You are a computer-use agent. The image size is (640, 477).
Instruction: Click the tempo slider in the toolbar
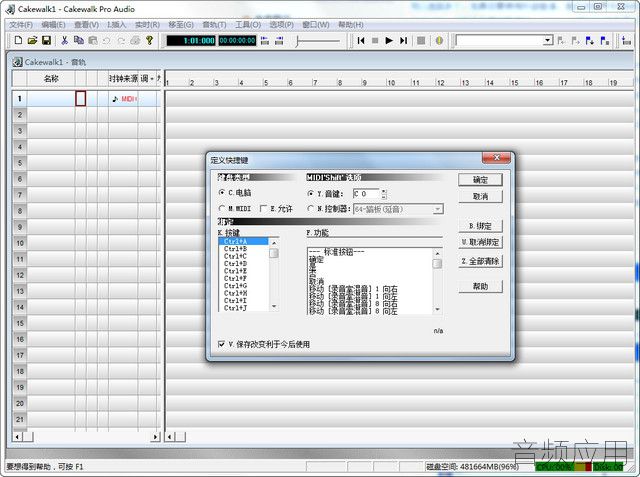point(318,41)
